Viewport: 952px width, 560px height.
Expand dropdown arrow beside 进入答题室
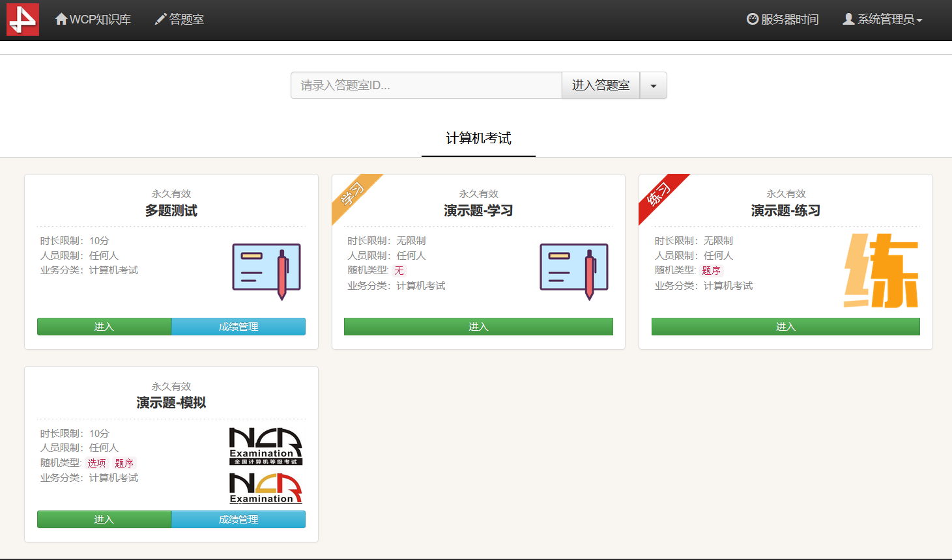(653, 85)
